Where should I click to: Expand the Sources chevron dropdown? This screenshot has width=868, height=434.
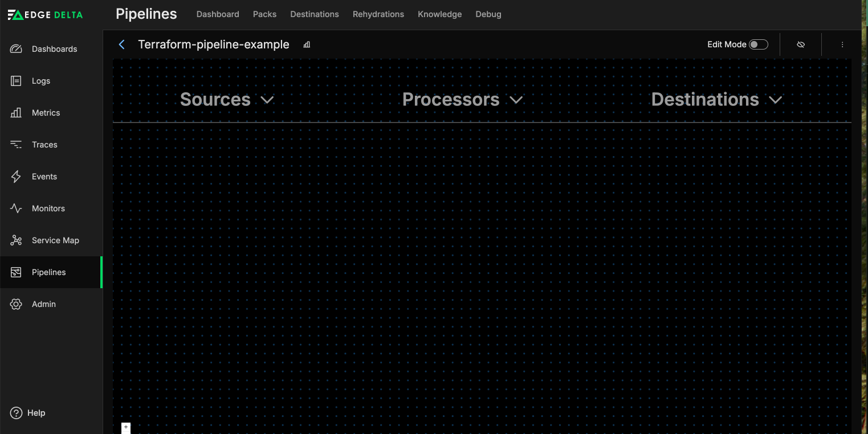click(267, 100)
